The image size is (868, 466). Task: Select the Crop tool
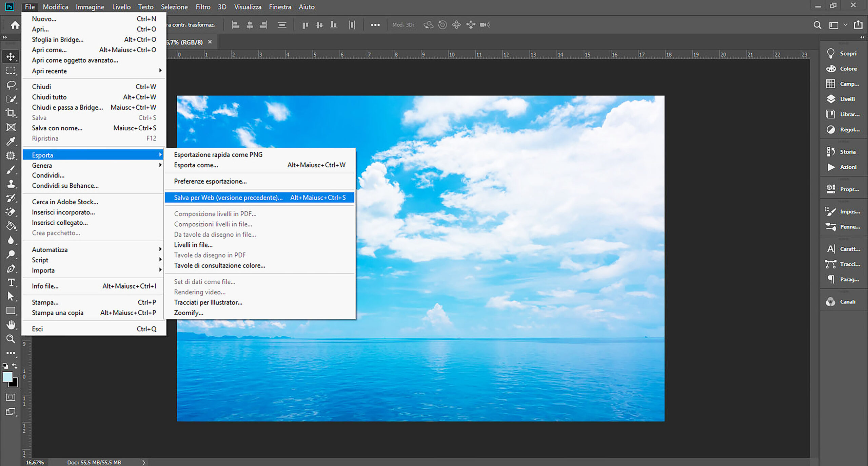click(11, 113)
